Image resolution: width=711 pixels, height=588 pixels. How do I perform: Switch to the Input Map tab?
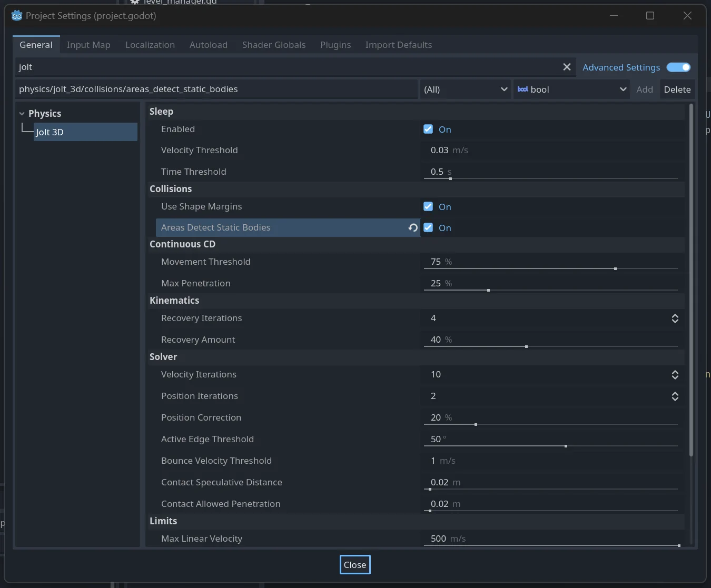pos(88,45)
